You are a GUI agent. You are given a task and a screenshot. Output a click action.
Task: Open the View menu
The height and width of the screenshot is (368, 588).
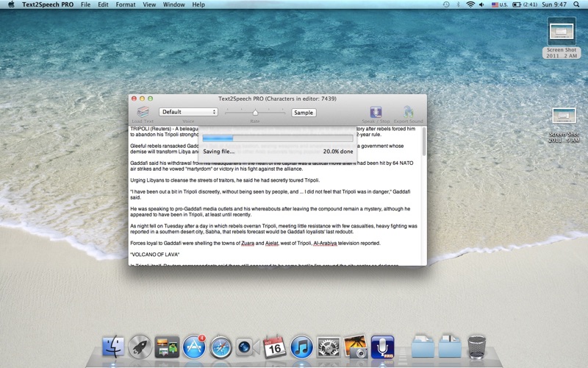tap(149, 4)
